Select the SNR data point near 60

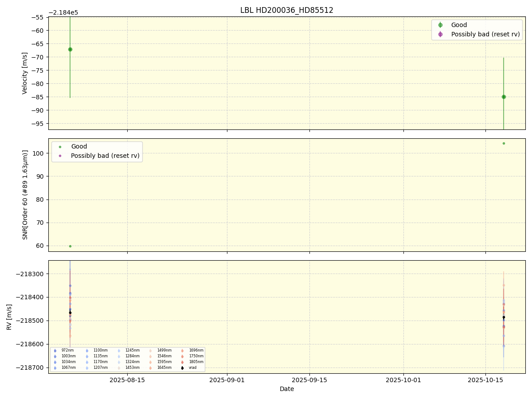[x=70, y=246]
